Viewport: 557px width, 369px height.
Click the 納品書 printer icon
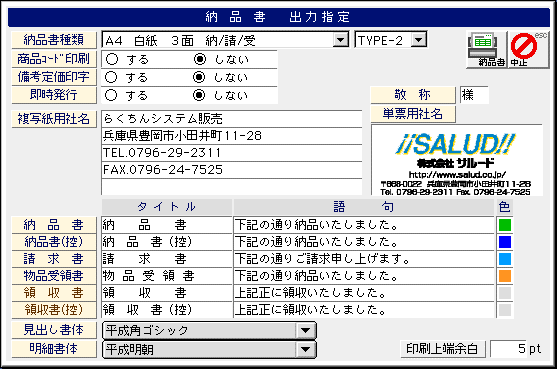tap(486, 49)
